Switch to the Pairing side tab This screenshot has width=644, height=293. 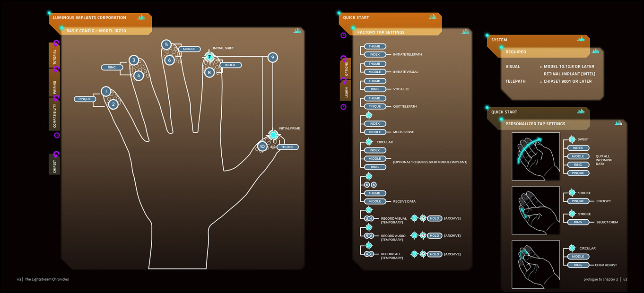54,84
